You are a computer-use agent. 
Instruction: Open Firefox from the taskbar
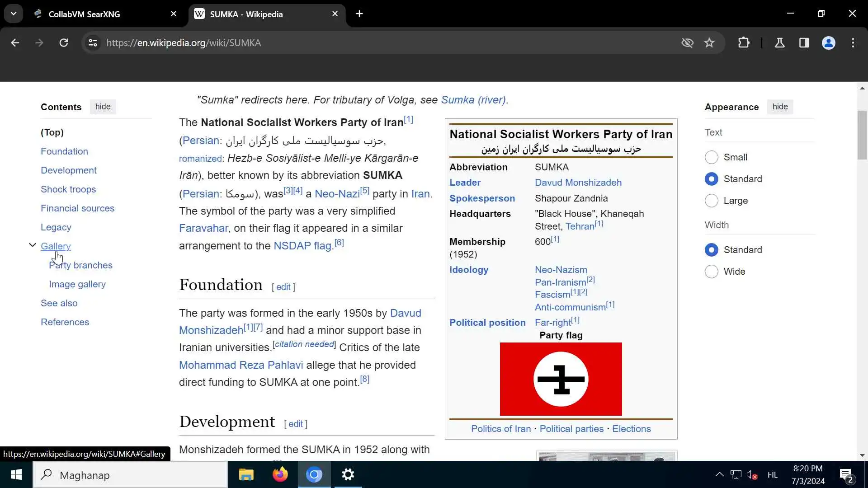point(280,474)
